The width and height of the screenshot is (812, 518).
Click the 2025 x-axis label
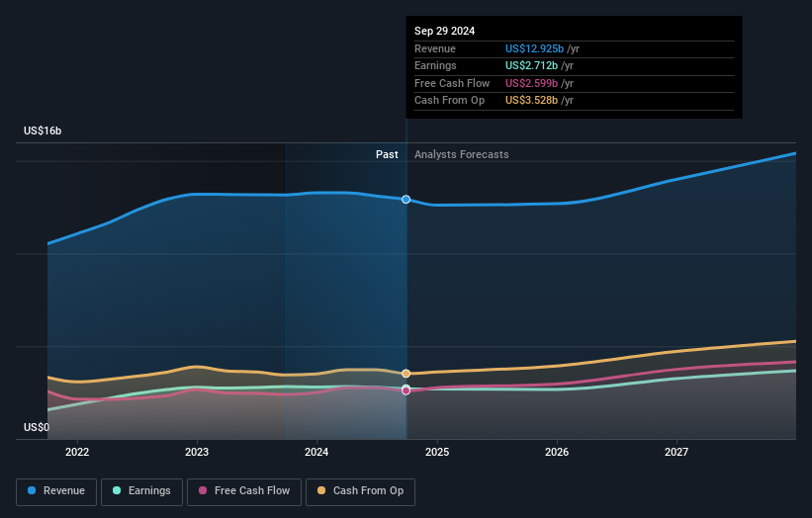pyautogui.click(x=437, y=453)
